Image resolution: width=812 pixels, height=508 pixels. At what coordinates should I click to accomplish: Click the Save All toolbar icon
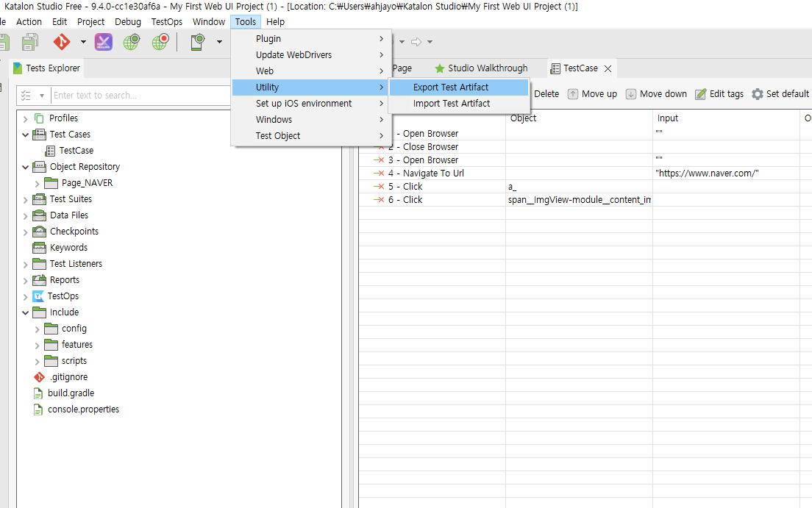(30, 41)
